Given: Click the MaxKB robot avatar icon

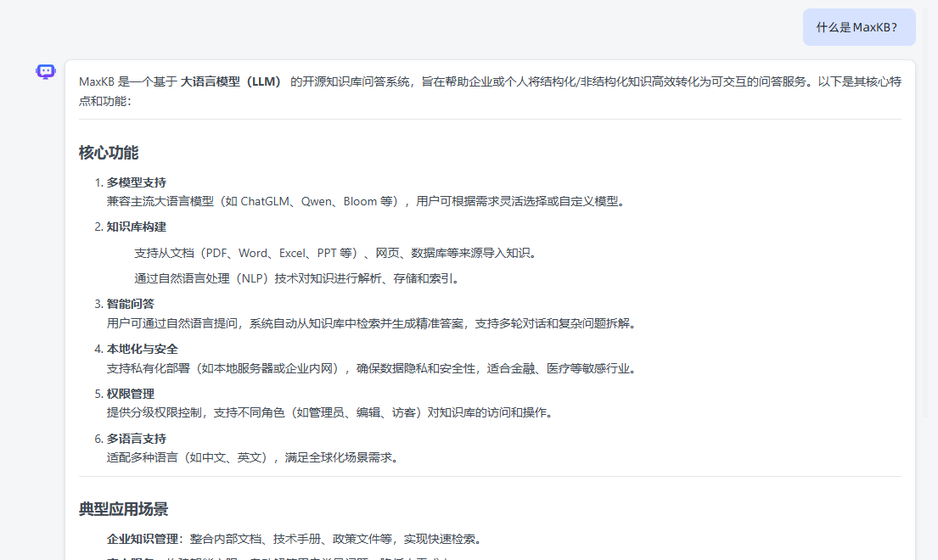Looking at the screenshot, I should (x=46, y=72).
